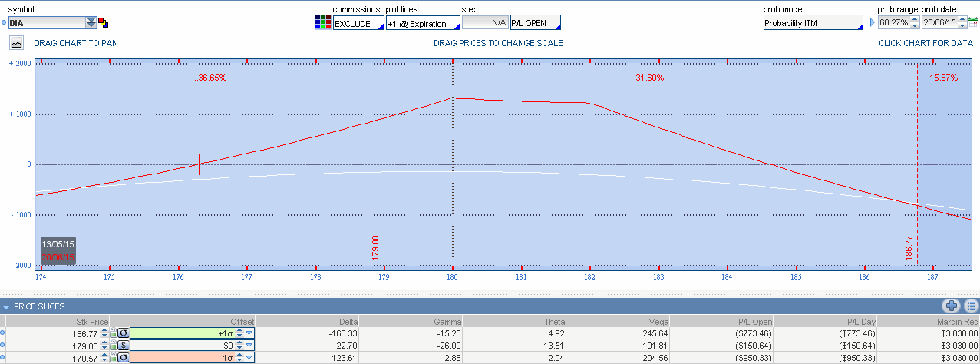The image size is (980, 364).
Task: Click the dollar mode button on $0 row
Action: [x=124, y=346]
